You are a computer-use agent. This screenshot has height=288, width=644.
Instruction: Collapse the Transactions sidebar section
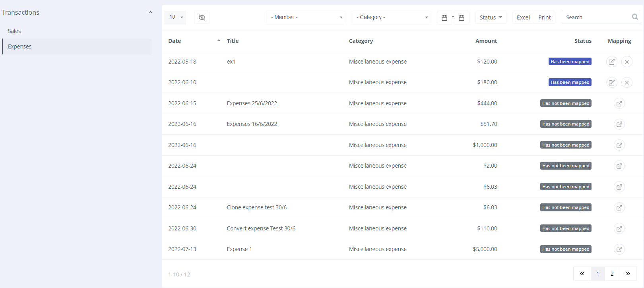click(x=150, y=12)
